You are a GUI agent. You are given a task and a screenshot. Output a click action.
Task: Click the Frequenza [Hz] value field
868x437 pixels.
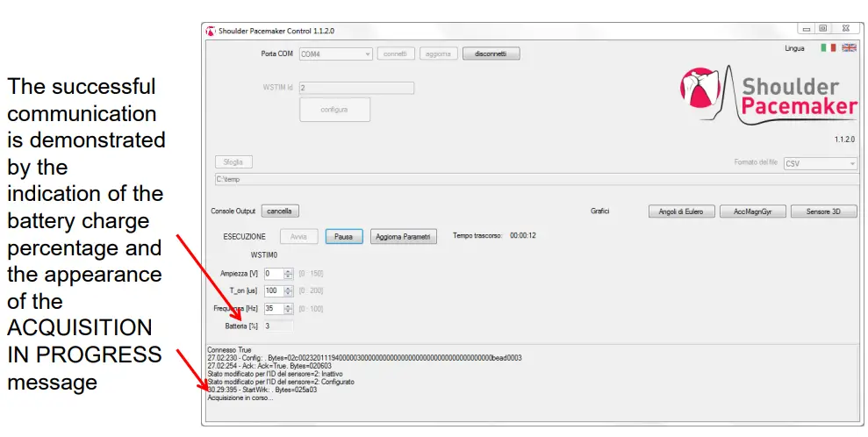tap(274, 309)
